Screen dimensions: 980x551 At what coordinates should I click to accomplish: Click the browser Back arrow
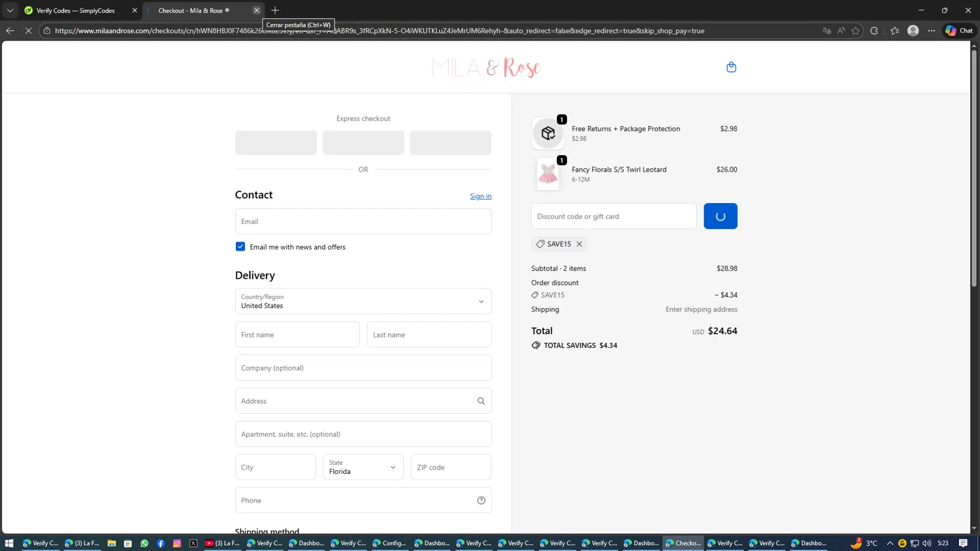(x=10, y=31)
